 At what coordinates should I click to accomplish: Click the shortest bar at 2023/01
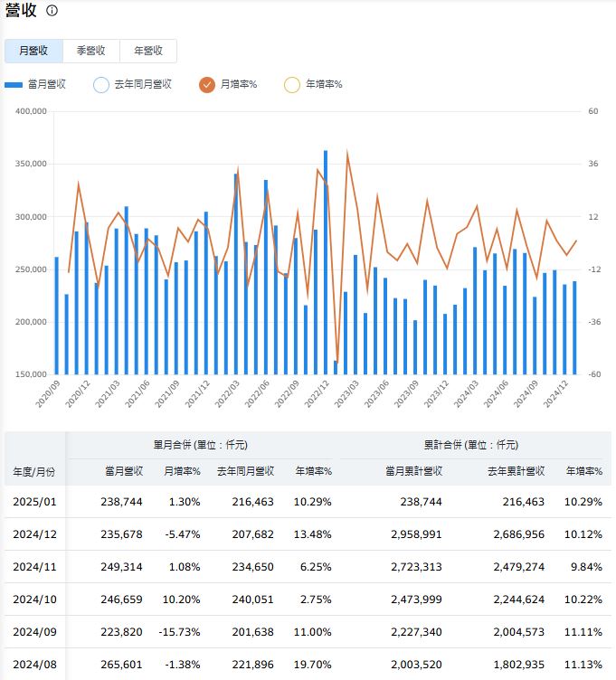(336, 367)
